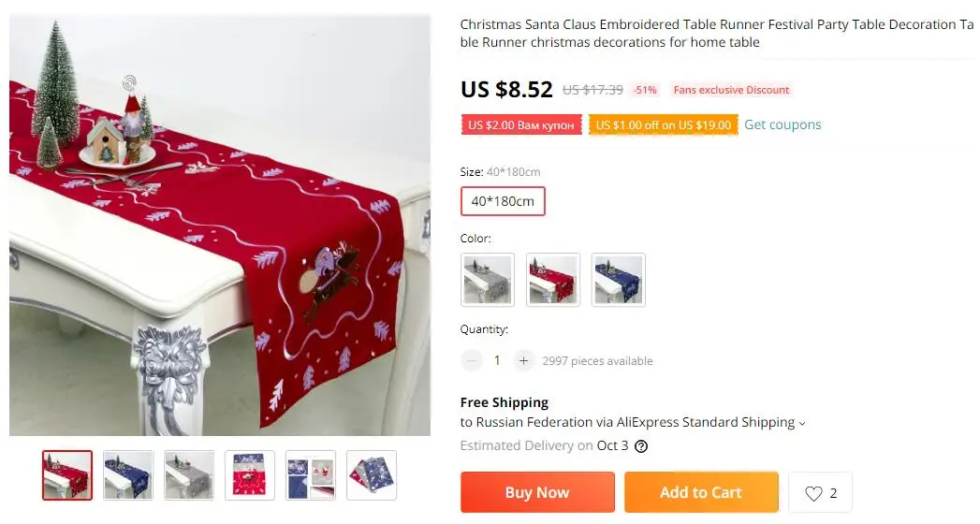Viewport: 980px width, 524px height.
Task: Select the red runner gallery thumbnail
Action: click(67, 475)
